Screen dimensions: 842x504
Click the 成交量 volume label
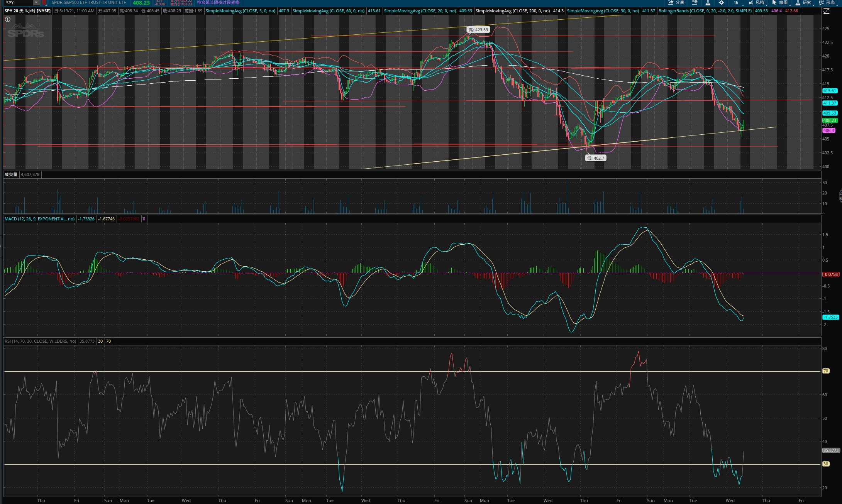point(11,174)
